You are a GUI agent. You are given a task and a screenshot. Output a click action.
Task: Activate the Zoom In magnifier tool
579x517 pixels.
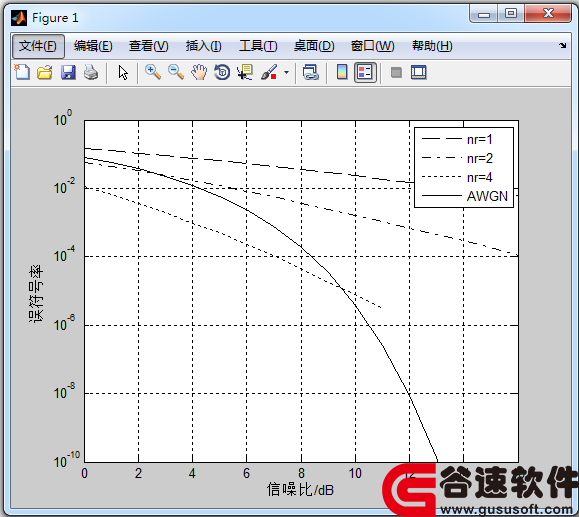point(153,72)
